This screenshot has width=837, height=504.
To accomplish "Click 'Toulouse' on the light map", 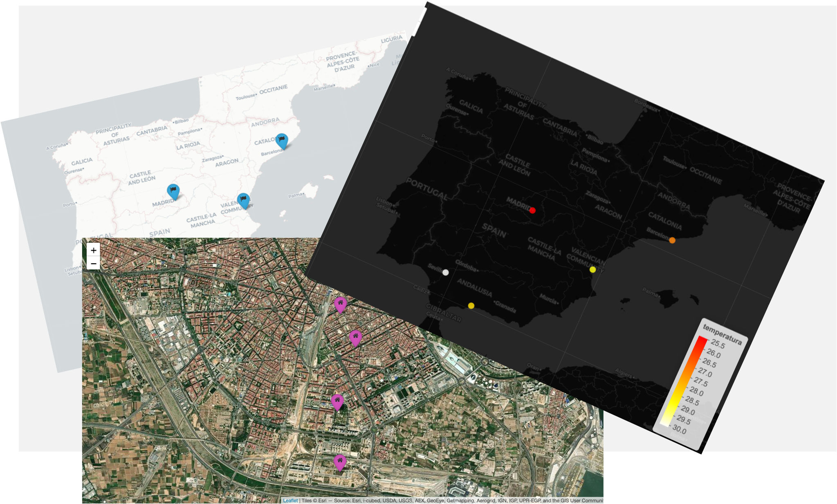I will [x=246, y=97].
